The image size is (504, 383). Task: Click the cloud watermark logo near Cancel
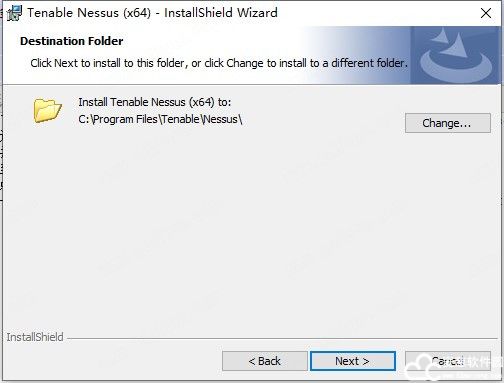tap(421, 368)
